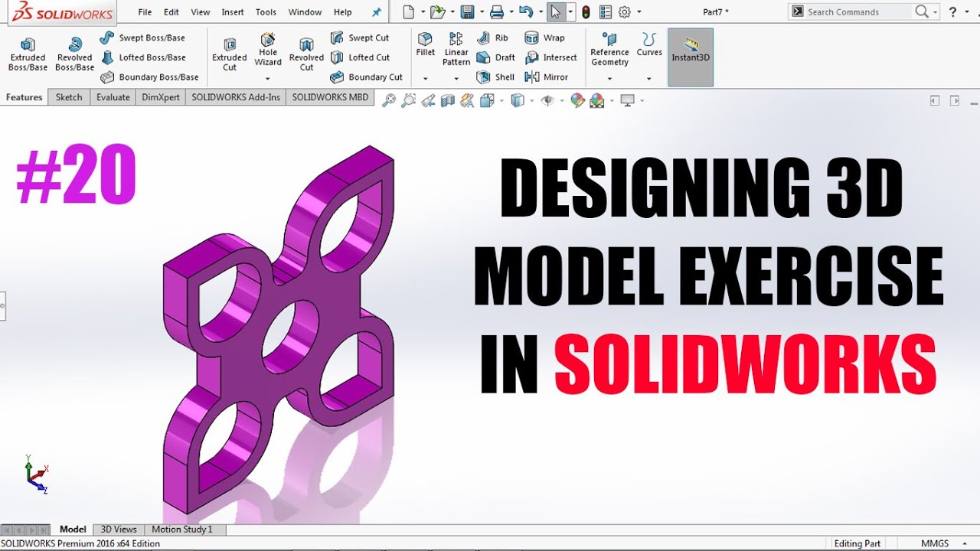
Task: Open the Motion Study 1 tab
Action: [x=182, y=529]
